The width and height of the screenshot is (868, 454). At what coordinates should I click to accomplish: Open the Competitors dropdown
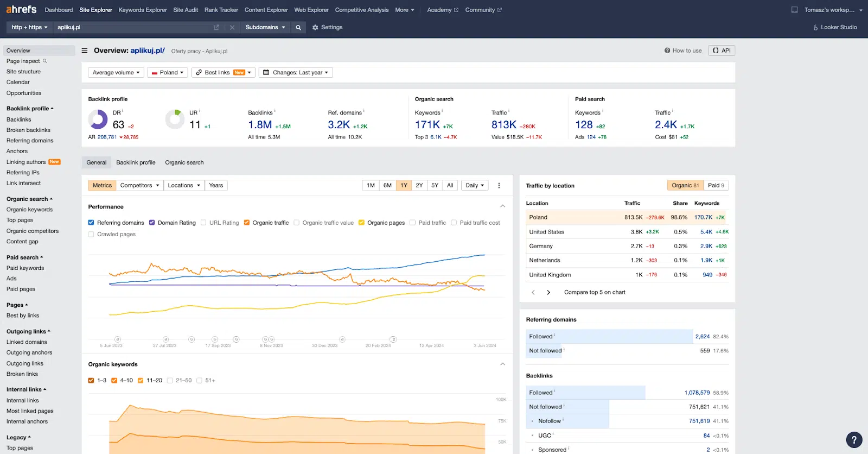click(x=140, y=185)
